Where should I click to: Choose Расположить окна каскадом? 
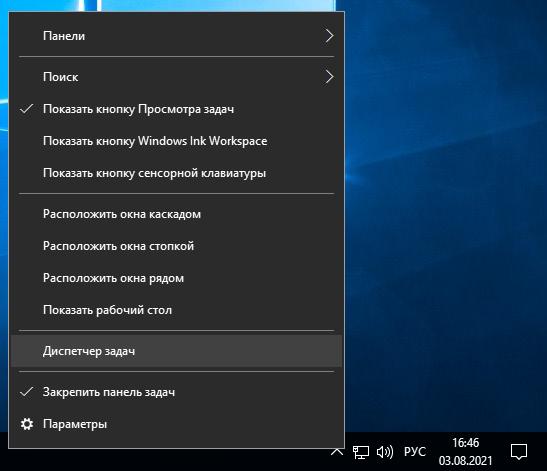point(177,214)
